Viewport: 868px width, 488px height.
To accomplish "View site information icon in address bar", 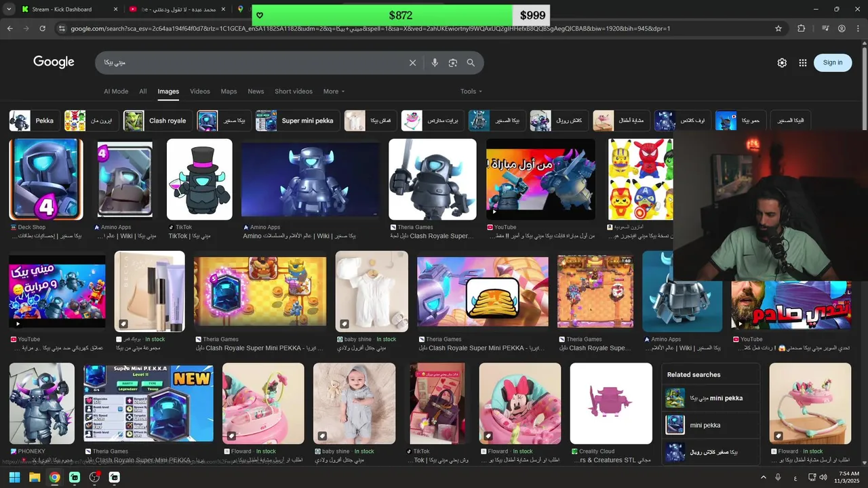I will click(62, 28).
